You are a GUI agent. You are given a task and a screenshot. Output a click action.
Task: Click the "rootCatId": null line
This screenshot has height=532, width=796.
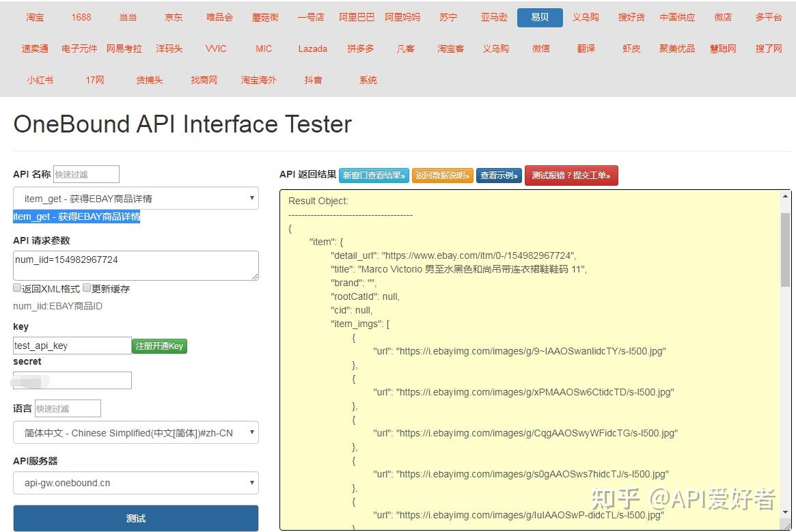click(365, 296)
